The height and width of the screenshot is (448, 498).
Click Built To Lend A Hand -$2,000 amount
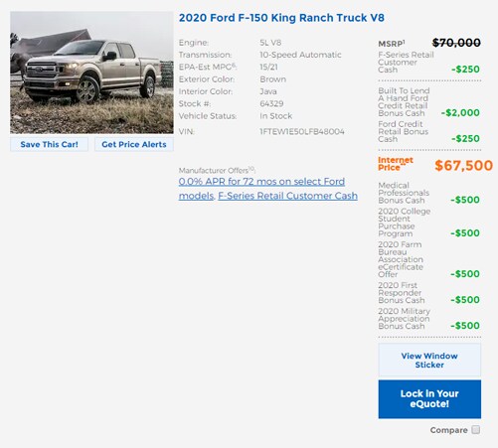pos(460,112)
